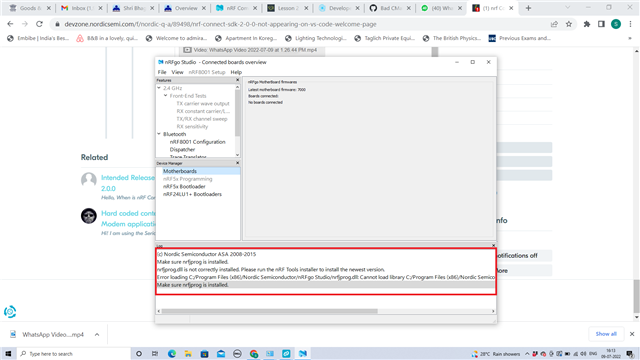The height and width of the screenshot is (360, 640).
Task: Open the Lighting Technologi bookmark
Action: (316, 38)
